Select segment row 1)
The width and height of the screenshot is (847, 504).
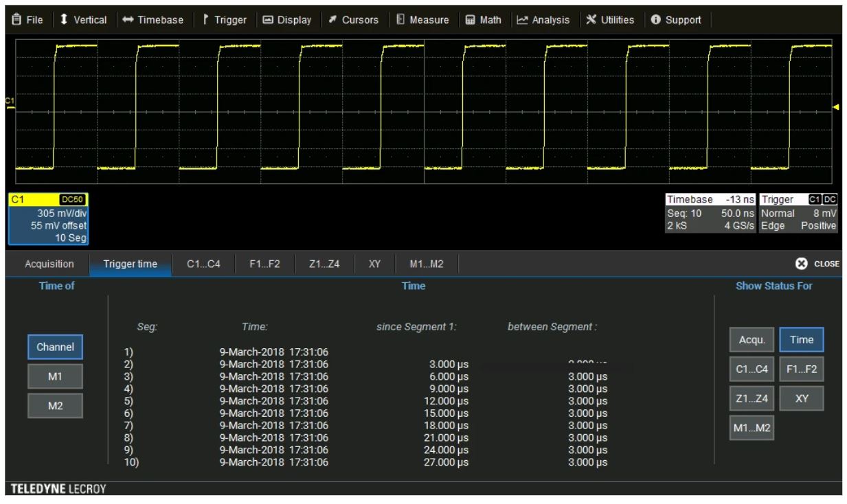point(127,353)
